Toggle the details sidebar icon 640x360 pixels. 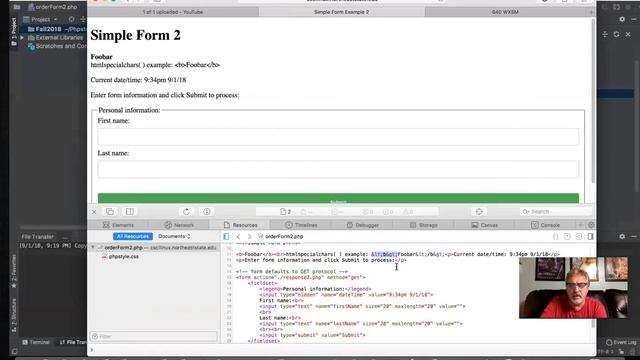[x=590, y=236]
